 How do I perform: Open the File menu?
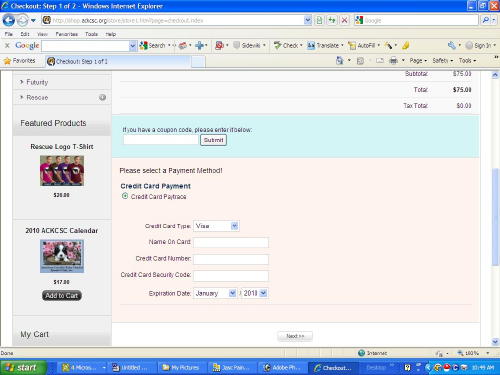pos(9,34)
